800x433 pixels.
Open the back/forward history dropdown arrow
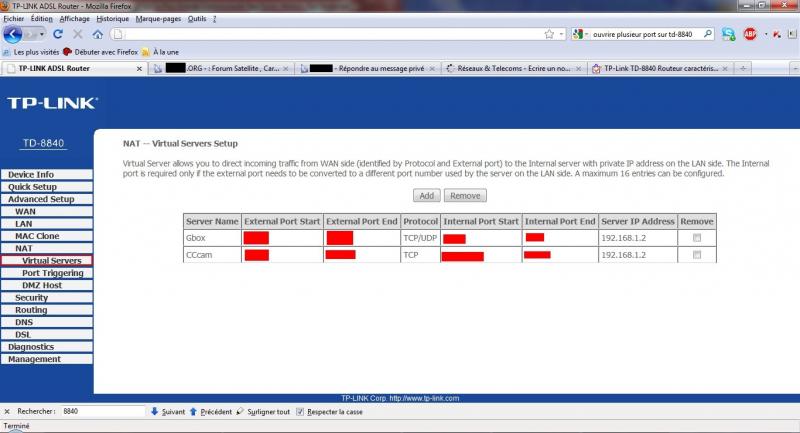click(x=42, y=34)
